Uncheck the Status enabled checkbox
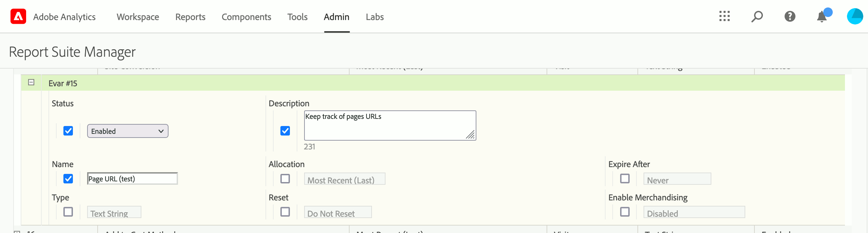Viewport: 868px width, 233px height. pos(68,131)
